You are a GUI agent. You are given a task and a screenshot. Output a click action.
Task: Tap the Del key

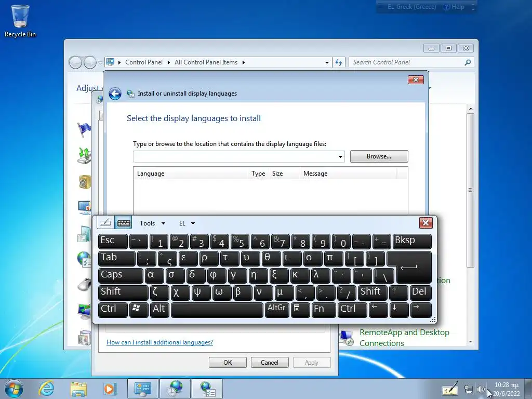(x=421, y=292)
